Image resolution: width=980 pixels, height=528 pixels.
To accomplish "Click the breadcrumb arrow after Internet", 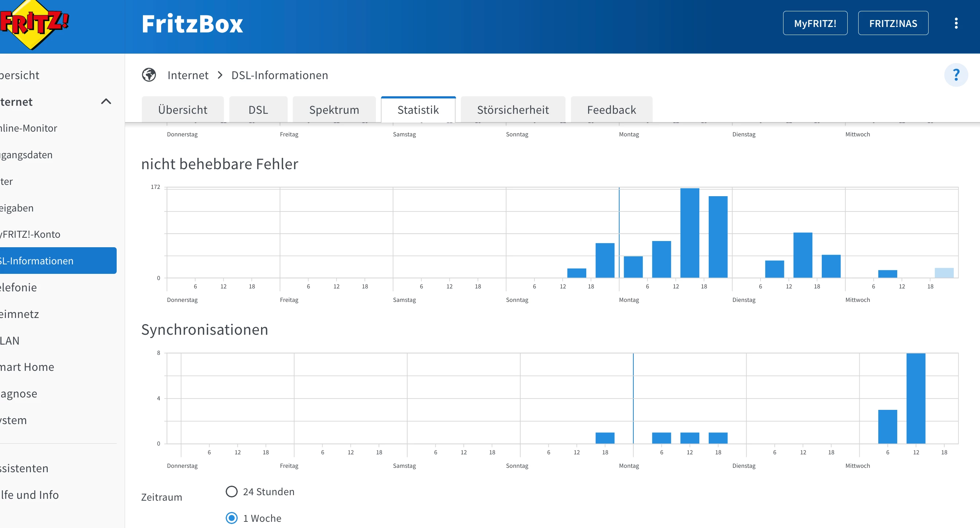I will click(220, 75).
